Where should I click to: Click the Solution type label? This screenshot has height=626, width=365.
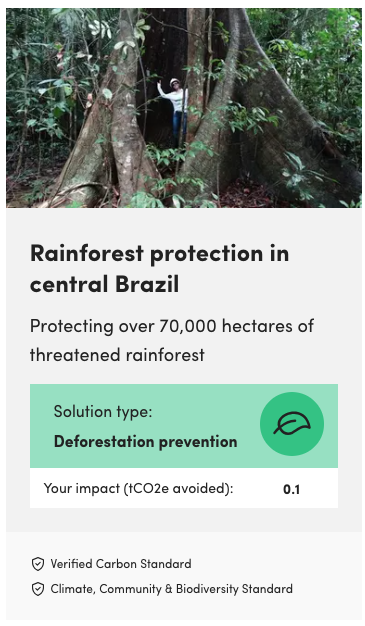103,411
